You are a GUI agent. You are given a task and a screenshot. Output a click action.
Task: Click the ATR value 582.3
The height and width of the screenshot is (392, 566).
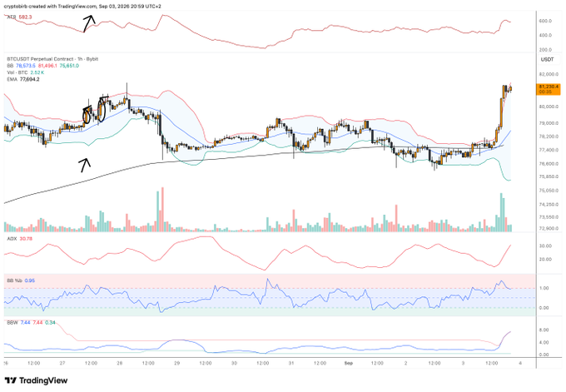point(25,17)
